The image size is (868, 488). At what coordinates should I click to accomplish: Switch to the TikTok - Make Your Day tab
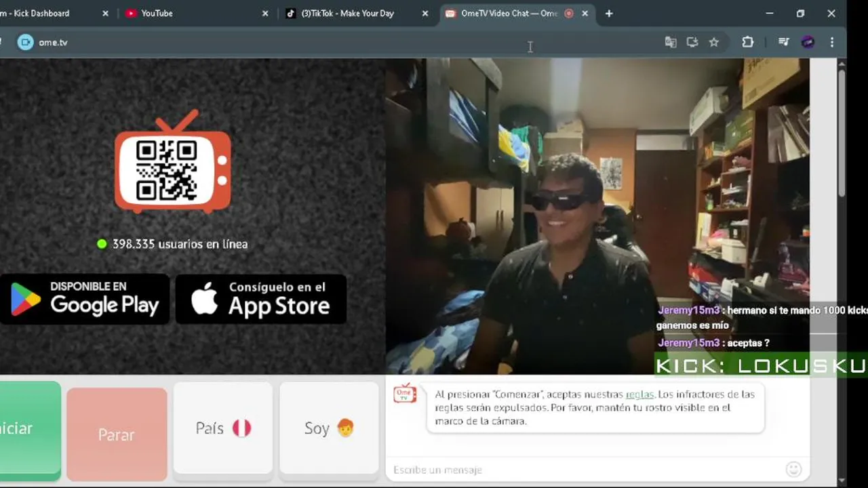357,13
